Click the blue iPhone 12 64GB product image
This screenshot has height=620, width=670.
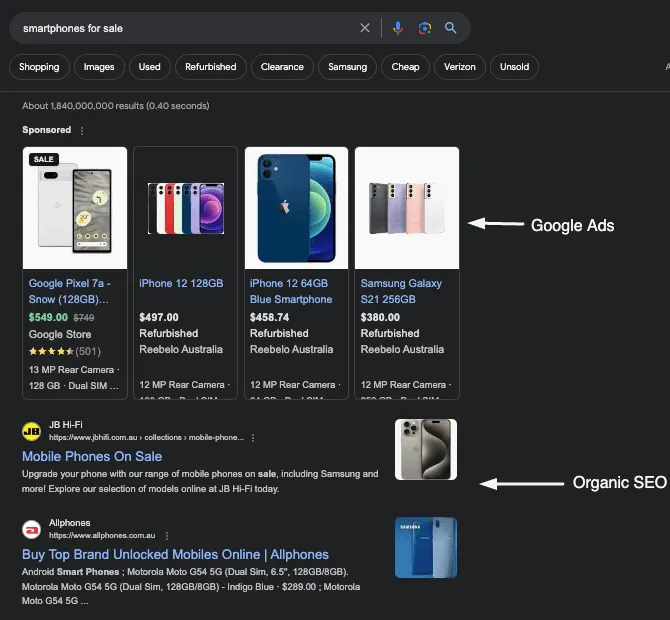point(296,208)
